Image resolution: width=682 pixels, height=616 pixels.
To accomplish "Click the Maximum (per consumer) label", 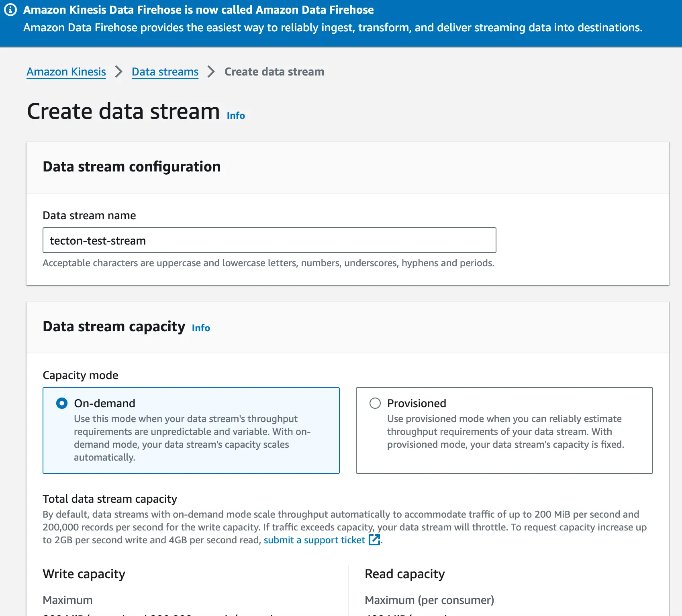I will [x=429, y=600].
